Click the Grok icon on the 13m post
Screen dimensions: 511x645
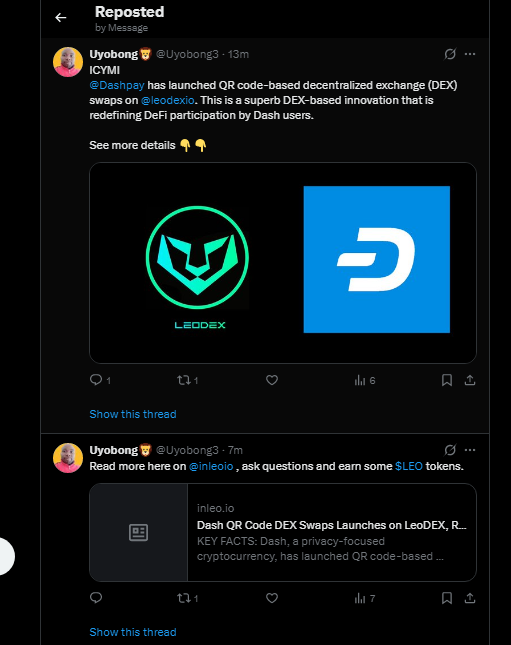pyautogui.click(x=450, y=54)
